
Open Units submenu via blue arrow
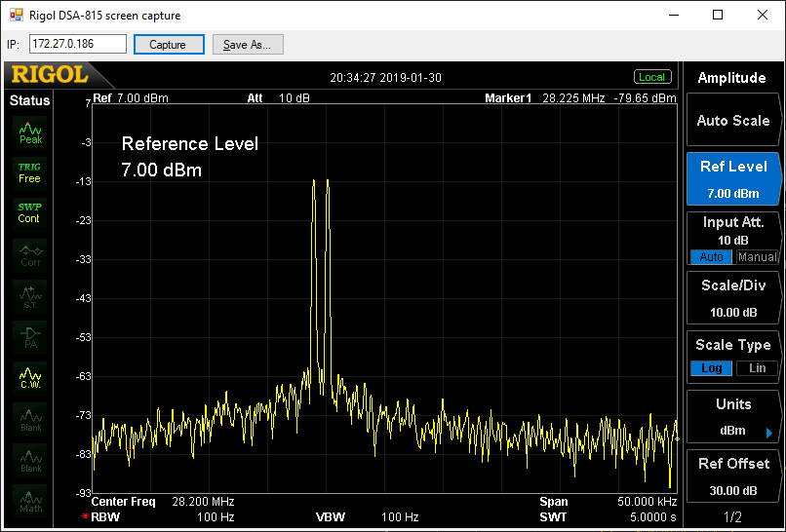click(x=769, y=433)
